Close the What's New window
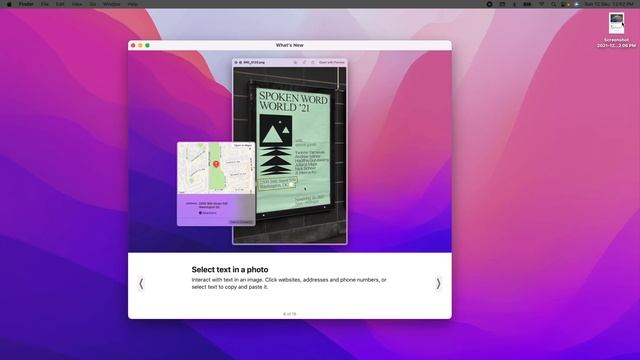 133,45
